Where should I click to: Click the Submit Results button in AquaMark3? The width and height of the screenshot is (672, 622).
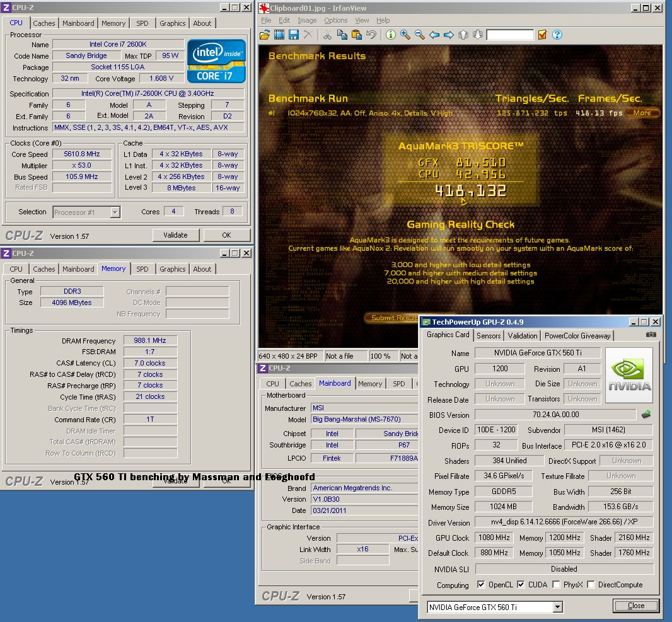point(391,318)
